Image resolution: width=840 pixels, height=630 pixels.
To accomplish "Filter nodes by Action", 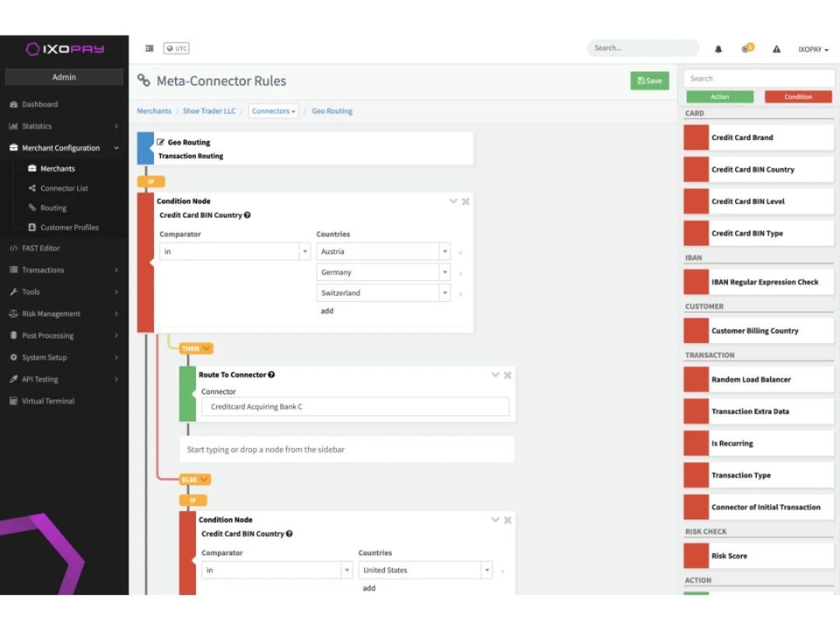I will (720, 97).
